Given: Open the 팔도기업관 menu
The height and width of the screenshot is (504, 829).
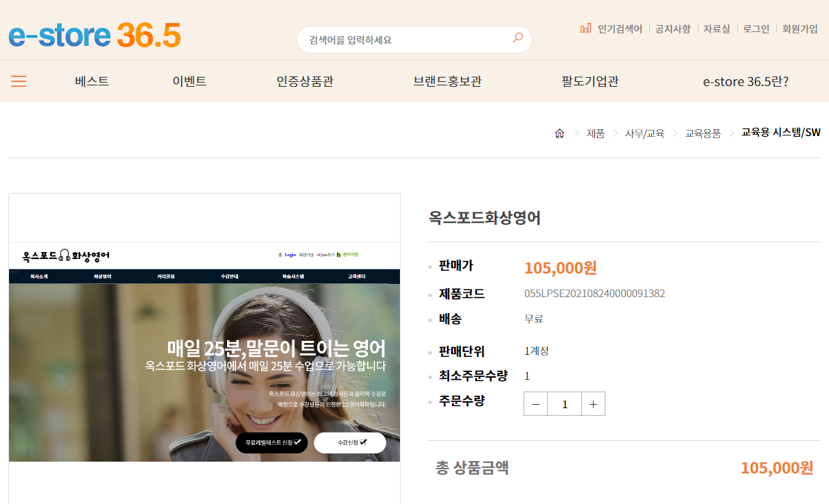Looking at the screenshot, I should click(x=590, y=81).
